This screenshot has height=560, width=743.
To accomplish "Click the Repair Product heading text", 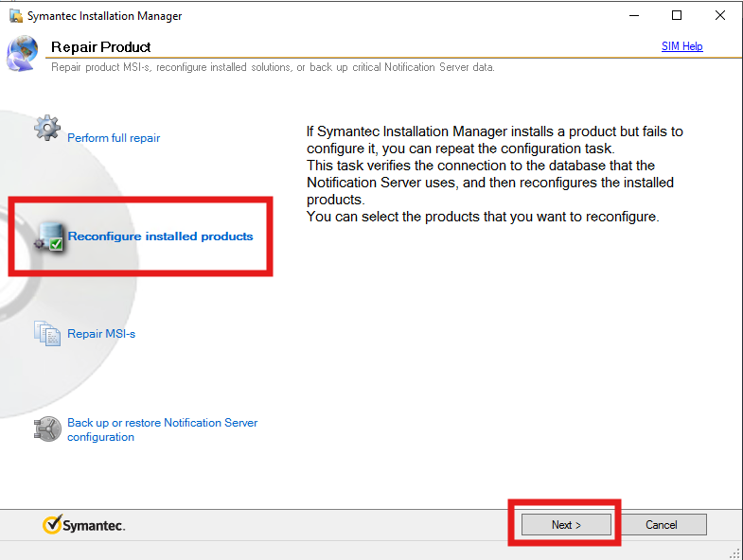I will 101,46.
